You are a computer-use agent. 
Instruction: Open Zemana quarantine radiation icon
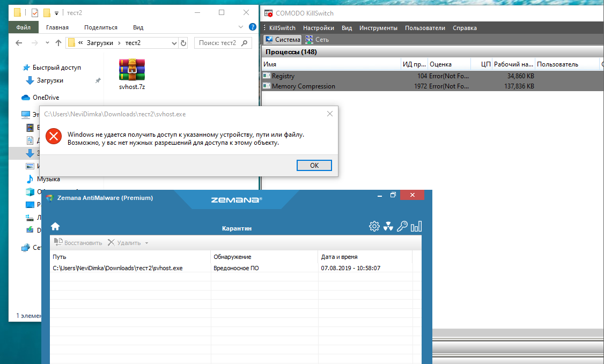coord(388,226)
